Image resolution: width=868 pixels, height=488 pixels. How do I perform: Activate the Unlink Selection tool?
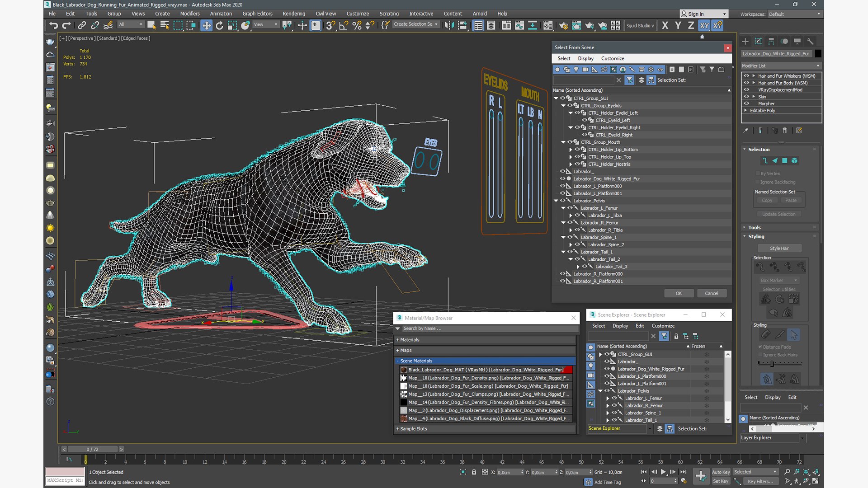[95, 25]
